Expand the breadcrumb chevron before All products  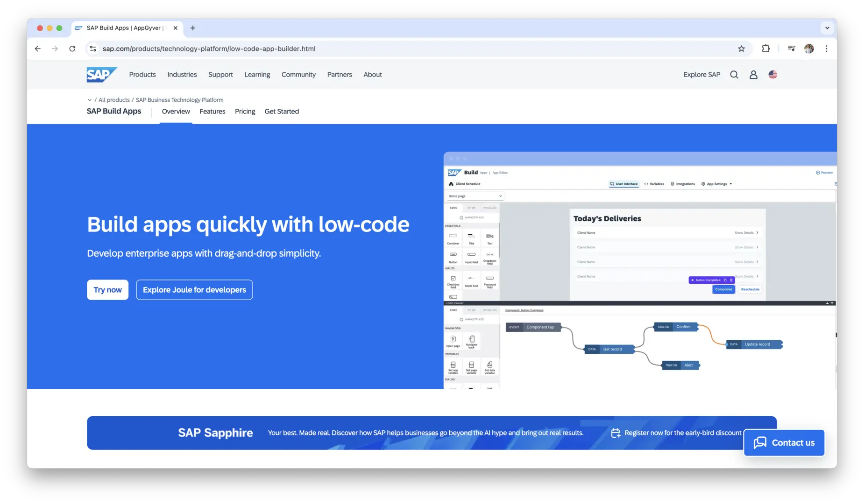pyautogui.click(x=89, y=100)
